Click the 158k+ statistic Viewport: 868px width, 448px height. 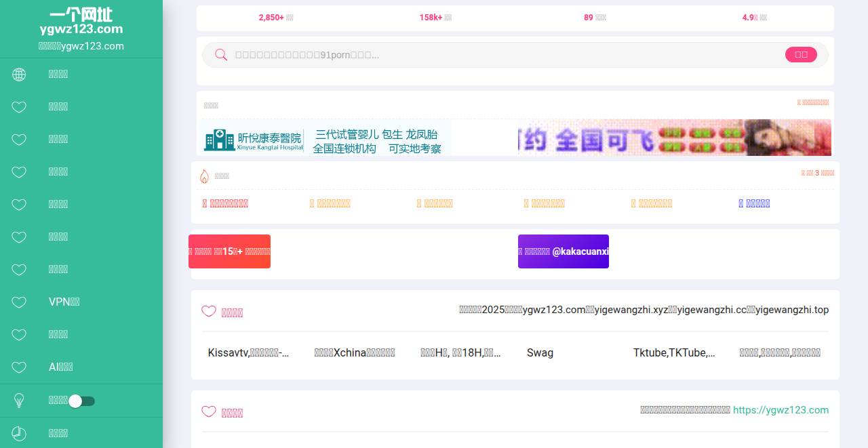[x=435, y=18]
